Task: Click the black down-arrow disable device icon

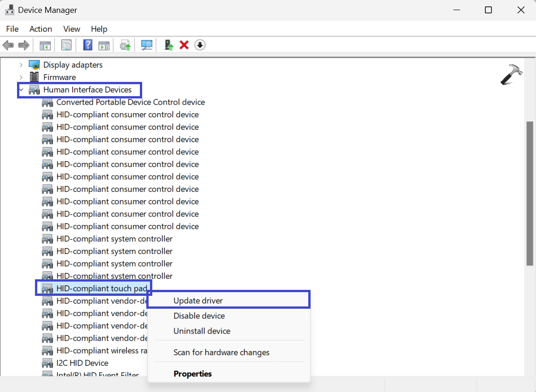Action: [200, 45]
